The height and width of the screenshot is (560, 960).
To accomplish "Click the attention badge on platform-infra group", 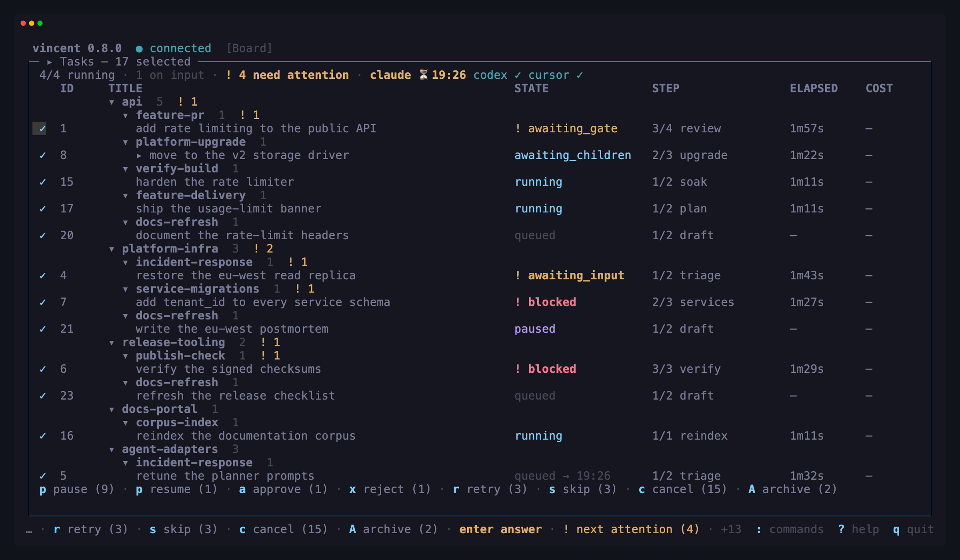I will click(x=263, y=248).
